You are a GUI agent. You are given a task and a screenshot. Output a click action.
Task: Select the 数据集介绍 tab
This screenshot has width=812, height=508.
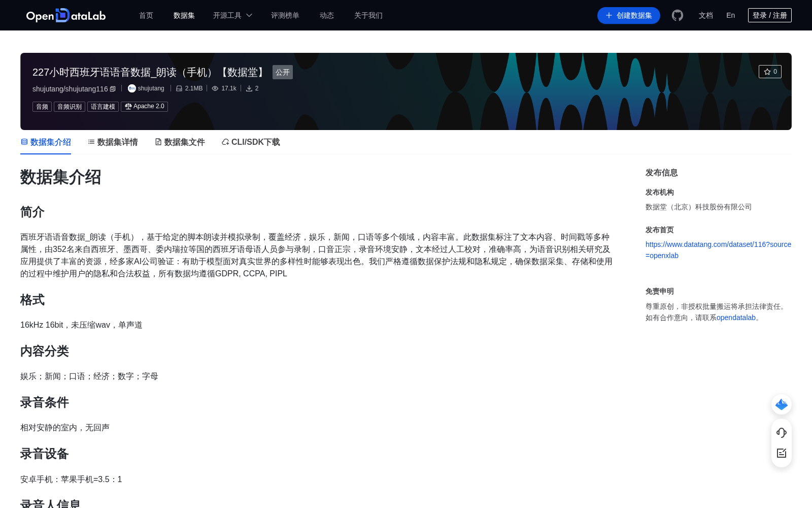click(46, 142)
